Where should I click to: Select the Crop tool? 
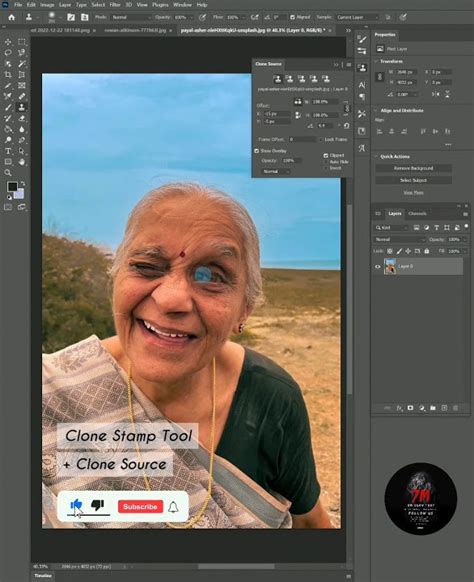(8, 75)
